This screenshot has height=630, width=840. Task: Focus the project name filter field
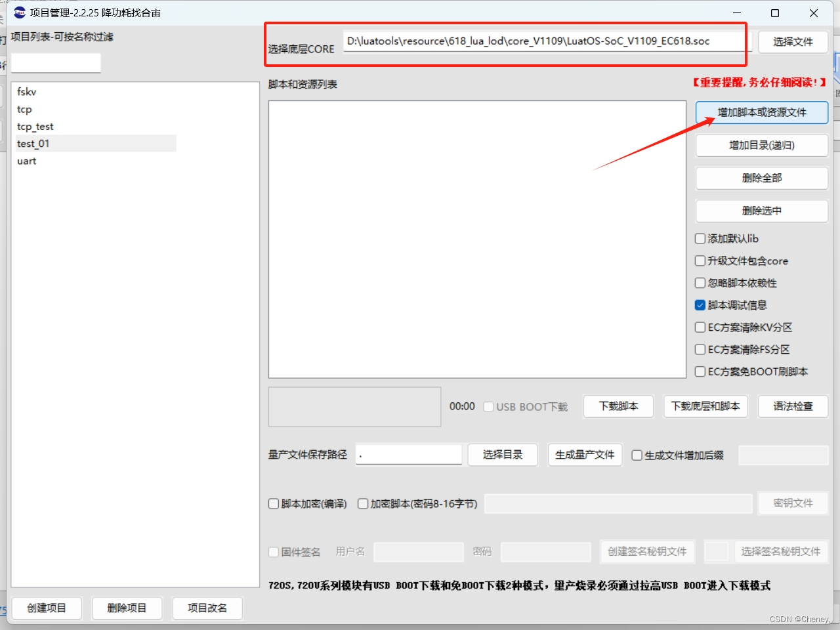pos(56,63)
